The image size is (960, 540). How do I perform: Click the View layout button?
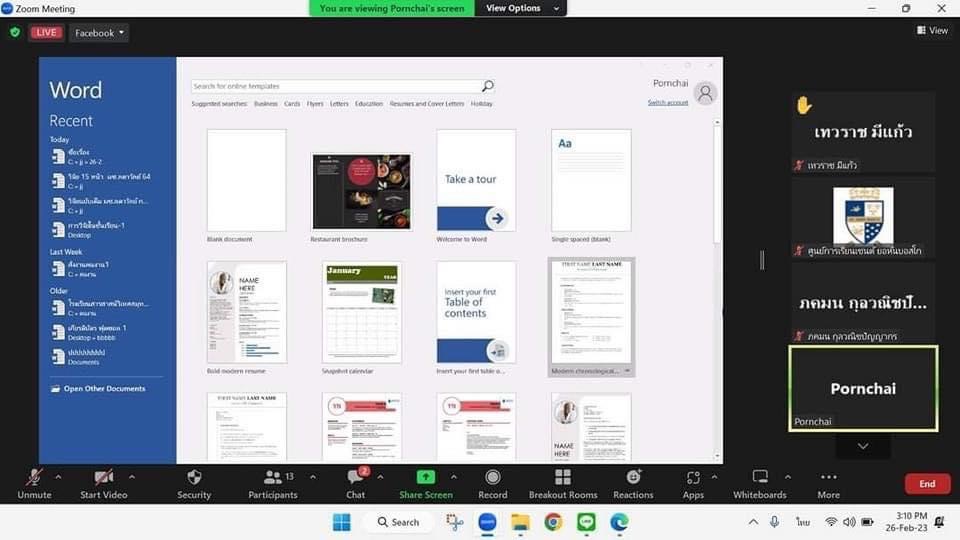932,30
